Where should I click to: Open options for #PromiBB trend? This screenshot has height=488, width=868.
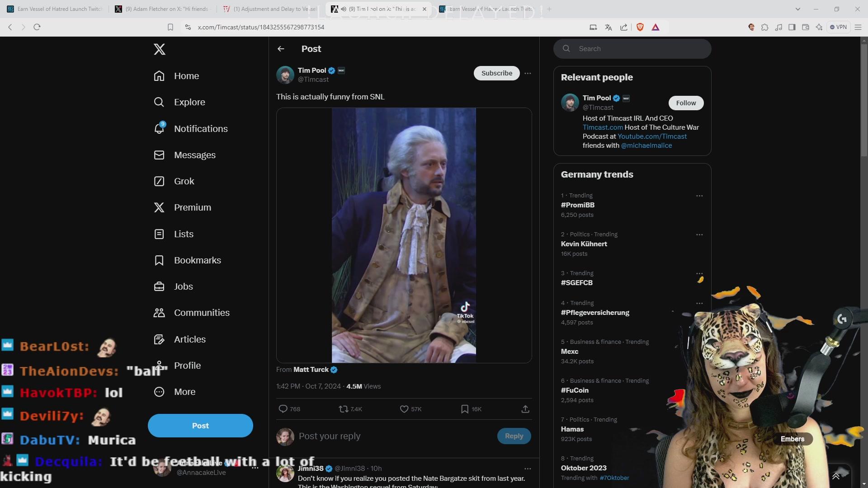[699, 196]
